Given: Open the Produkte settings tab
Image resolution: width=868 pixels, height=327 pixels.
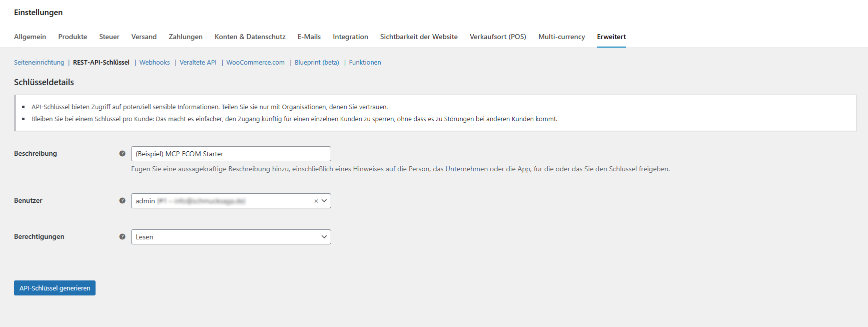Looking at the screenshot, I should [73, 37].
